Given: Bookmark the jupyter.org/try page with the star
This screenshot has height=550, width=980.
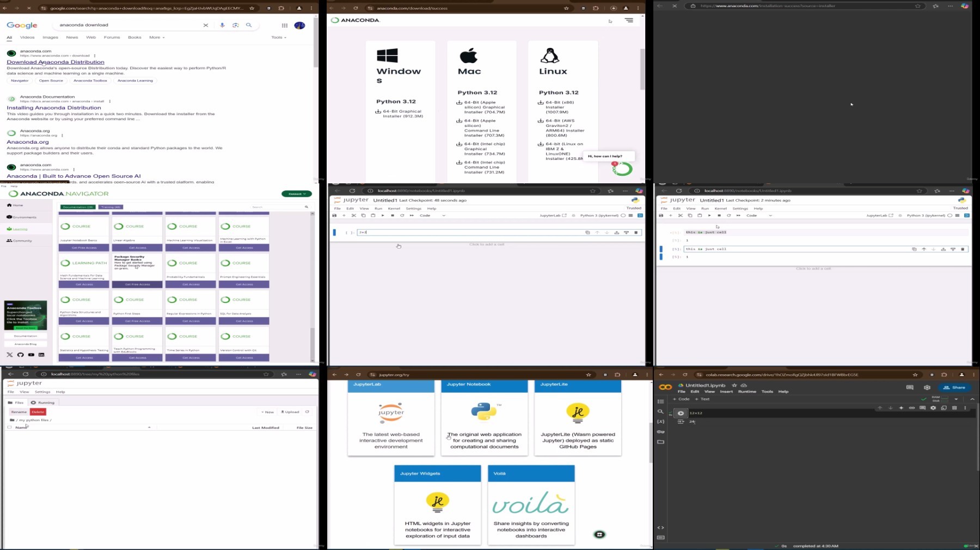Looking at the screenshot, I should tap(589, 375).
